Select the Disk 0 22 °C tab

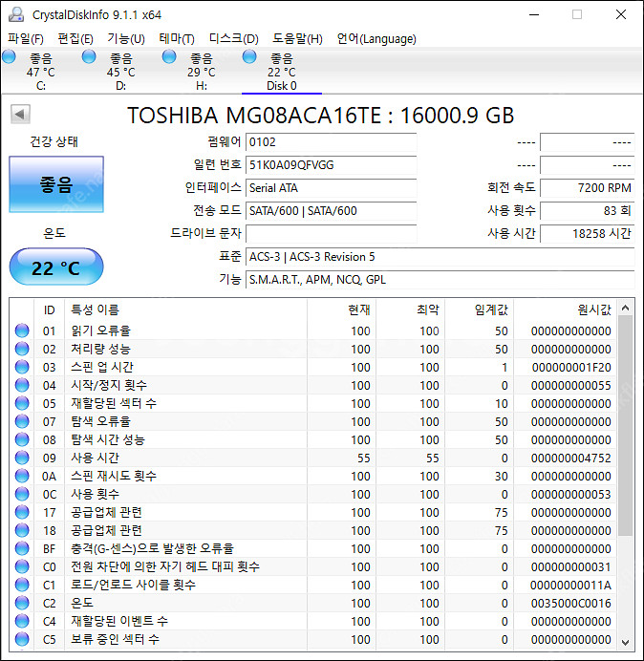coord(282,72)
